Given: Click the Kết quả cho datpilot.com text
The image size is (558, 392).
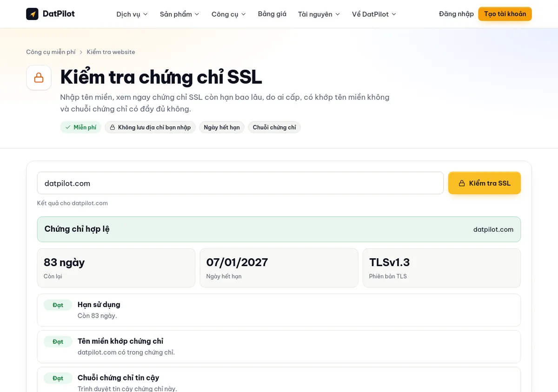Looking at the screenshot, I should [73, 203].
